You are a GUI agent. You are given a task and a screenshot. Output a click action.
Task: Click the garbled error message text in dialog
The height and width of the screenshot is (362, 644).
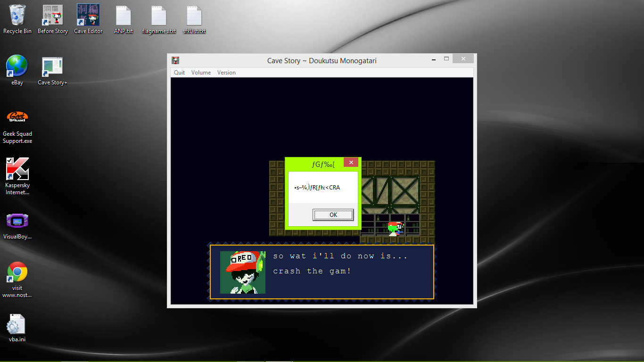tap(317, 188)
